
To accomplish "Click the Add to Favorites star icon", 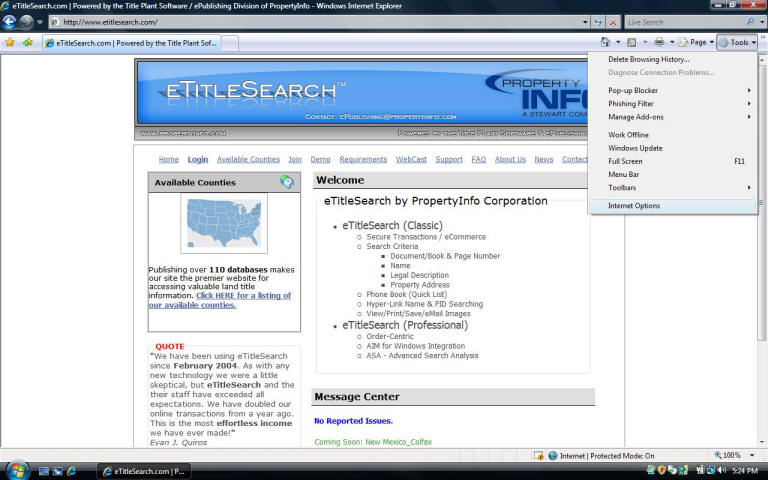I will (28, 43).
